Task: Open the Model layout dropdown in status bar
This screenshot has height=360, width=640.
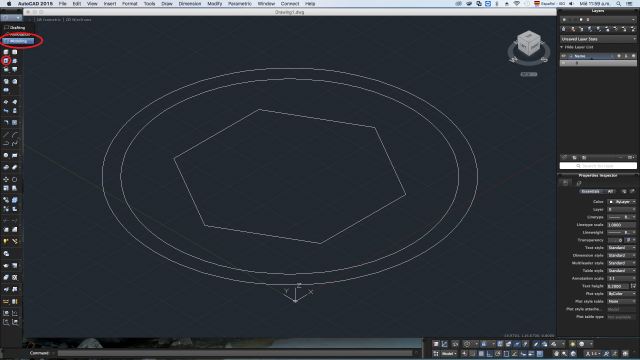Action: 449,353
